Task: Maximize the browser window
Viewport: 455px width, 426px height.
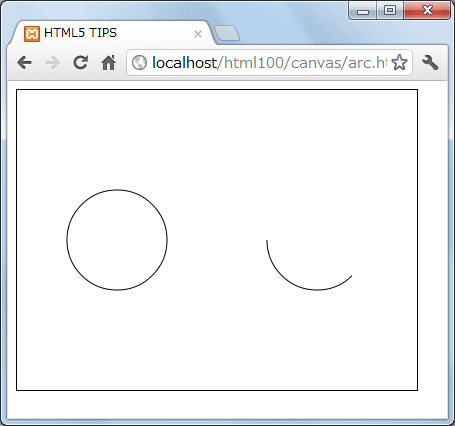Action: [390, 11]
